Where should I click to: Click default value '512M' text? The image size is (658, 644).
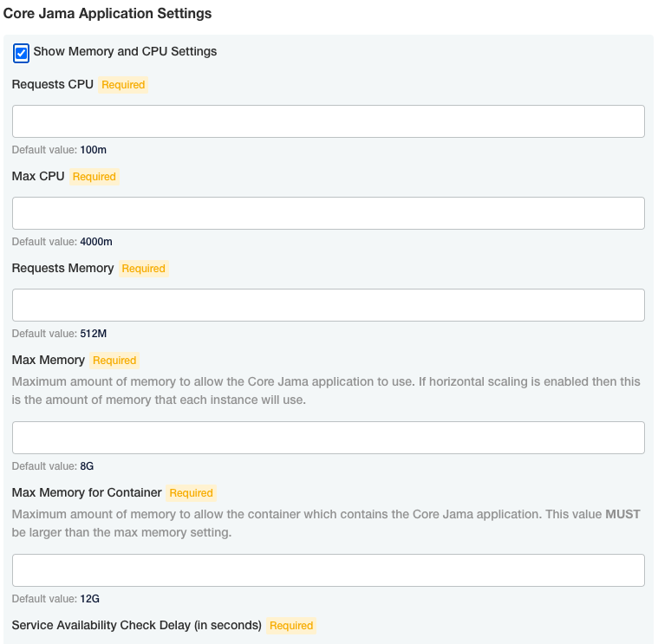click(x=93, y=334)
